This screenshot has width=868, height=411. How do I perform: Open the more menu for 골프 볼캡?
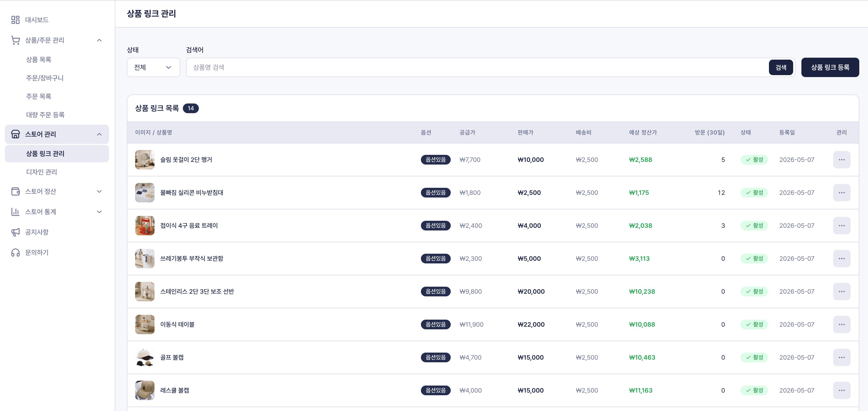tap(841, 357)
